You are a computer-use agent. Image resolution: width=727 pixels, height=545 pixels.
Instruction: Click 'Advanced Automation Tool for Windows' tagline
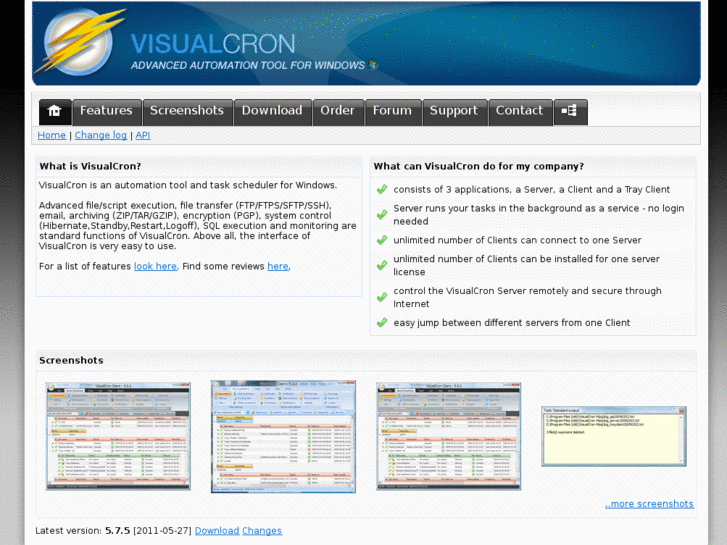[248, 65]
